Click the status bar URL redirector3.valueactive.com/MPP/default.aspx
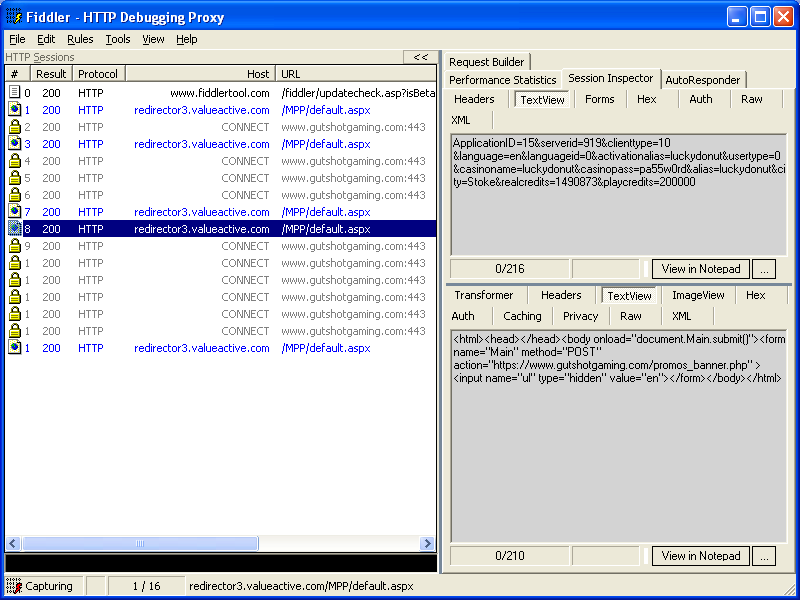 (x=301, y=586)
